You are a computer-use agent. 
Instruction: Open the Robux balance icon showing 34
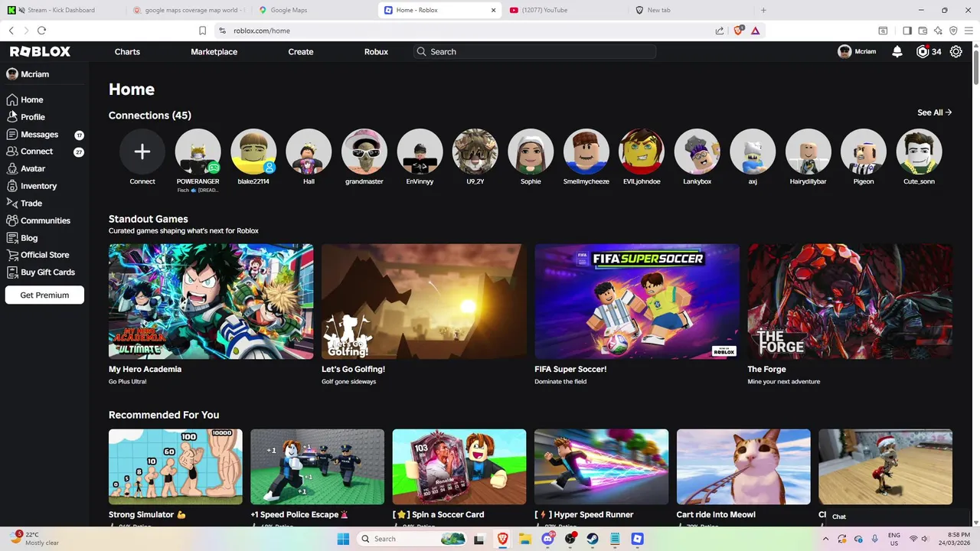[x=923, y=51]
